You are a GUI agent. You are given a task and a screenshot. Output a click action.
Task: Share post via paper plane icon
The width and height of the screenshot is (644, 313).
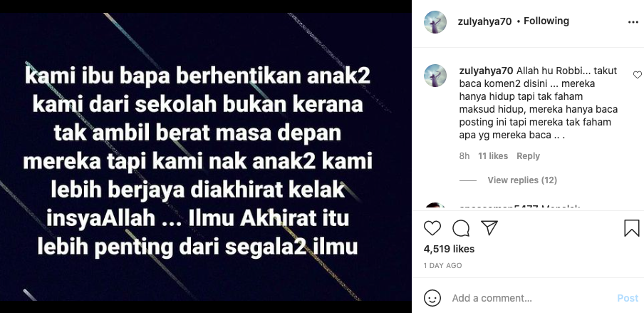pyautogui.click(x=489, y=227)
